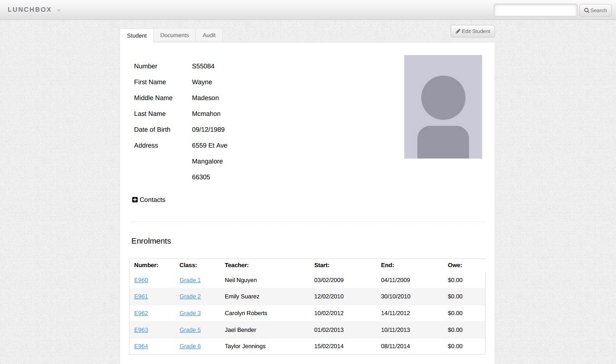Click the search input field
Viewport: 616px width, 364px height.
[x=535, y=10]
